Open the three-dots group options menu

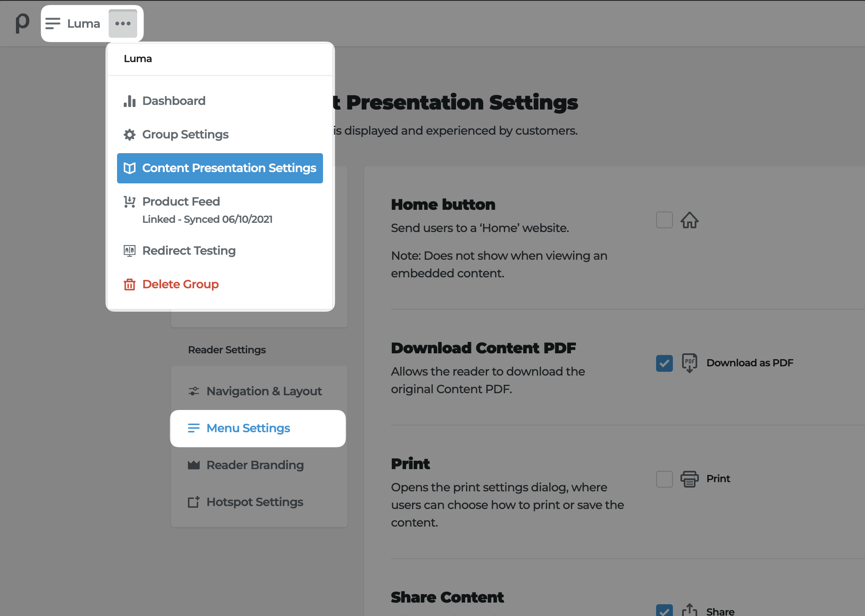click(123, 23)
